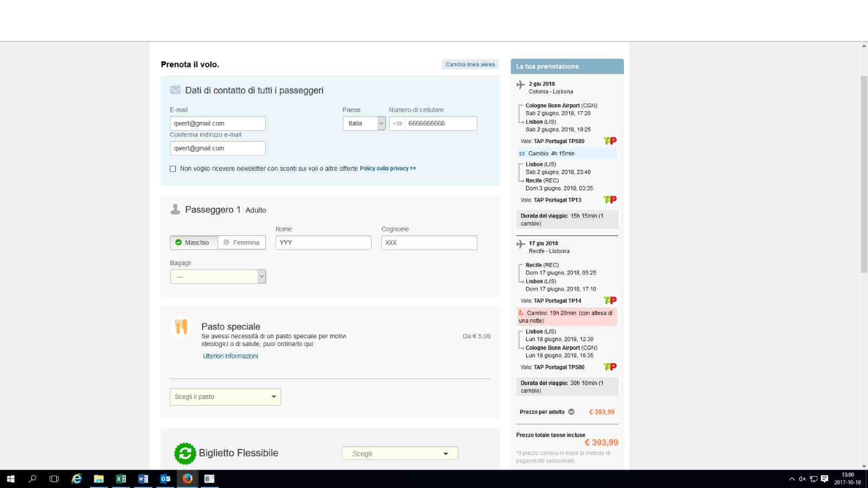This screenshot has height=488, width=868.
Task: Tick the no-newsletter checkbox
Action: (x=173, y=169)
